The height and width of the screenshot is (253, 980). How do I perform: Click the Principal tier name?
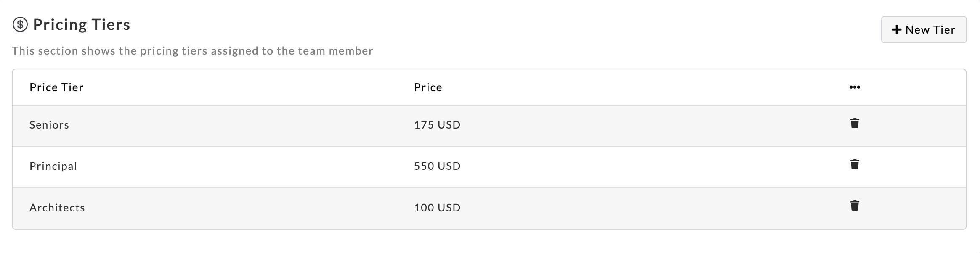tap(53, 166)
